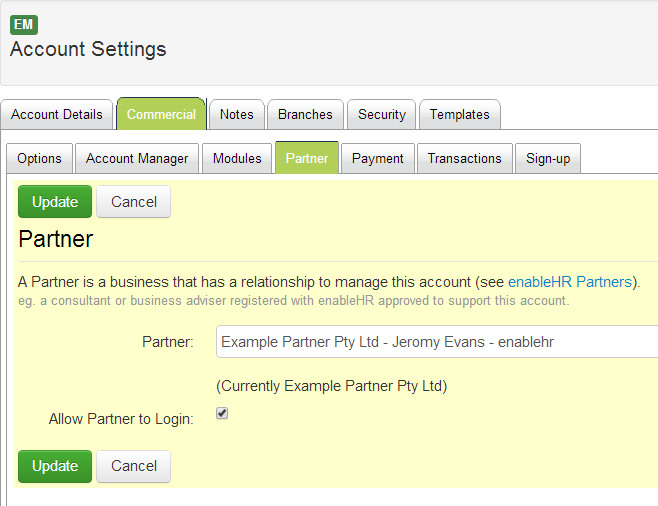Open the Security tab
Image resolution: width=658 pixels, height=506 pixels.
click(x=382, y=114)
